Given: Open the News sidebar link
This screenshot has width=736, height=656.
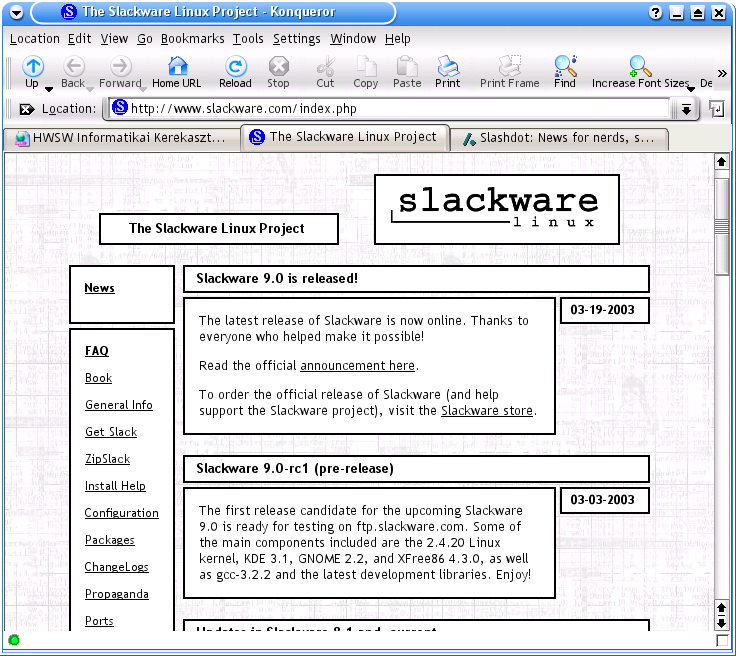Looking at the screenshot, I should [100, 288].
